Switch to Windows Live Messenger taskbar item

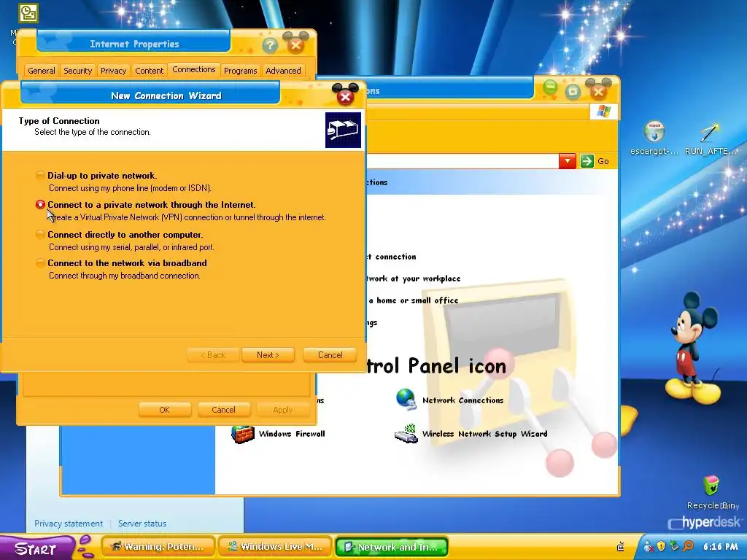point(275,547)
